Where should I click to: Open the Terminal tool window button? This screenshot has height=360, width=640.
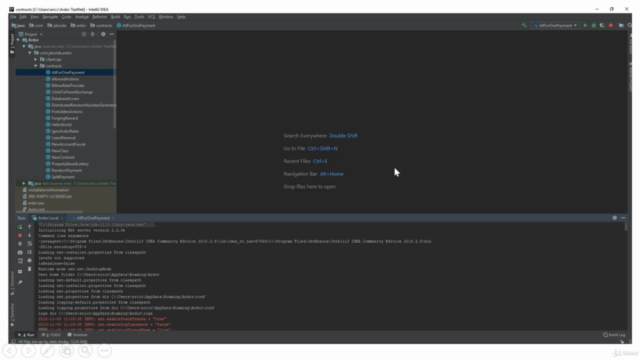[x=77, y=335]
